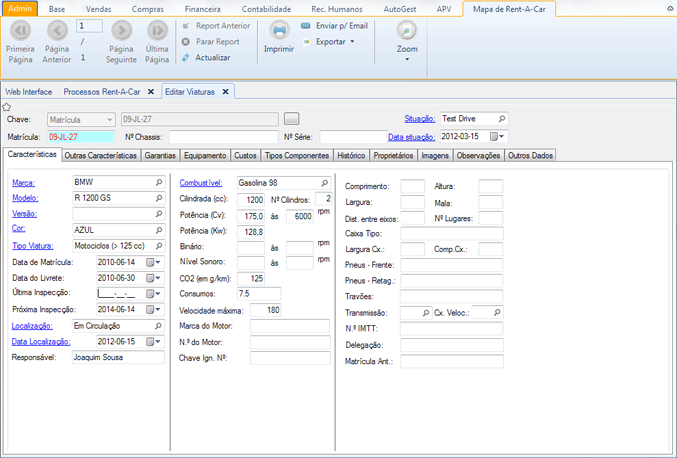Click the search icon in Marca field
Viewport: 677px width, 458px height.
[158, 184]
